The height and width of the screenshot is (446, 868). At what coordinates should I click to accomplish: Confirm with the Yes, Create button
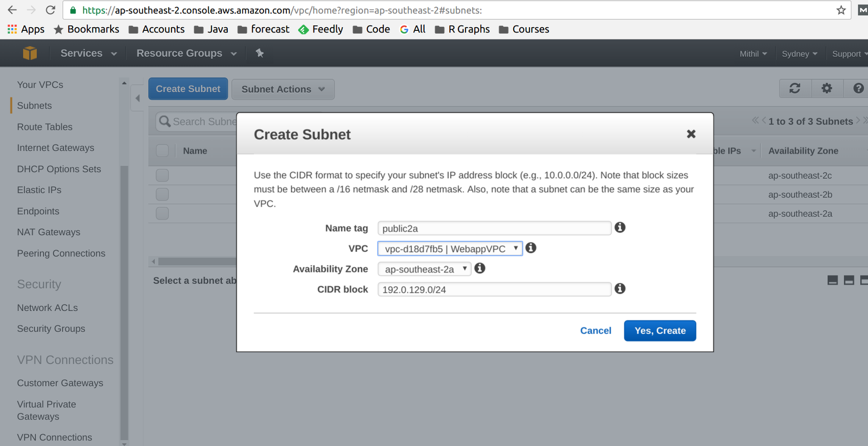point(660,331)
